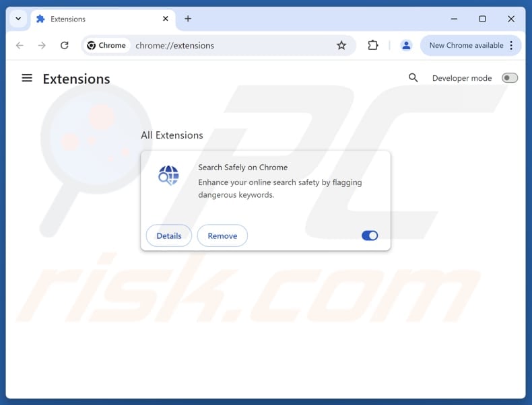Open the Extensions hamburger main menu
The height and width of the screenshot is (405, 532).
[27, 78]
